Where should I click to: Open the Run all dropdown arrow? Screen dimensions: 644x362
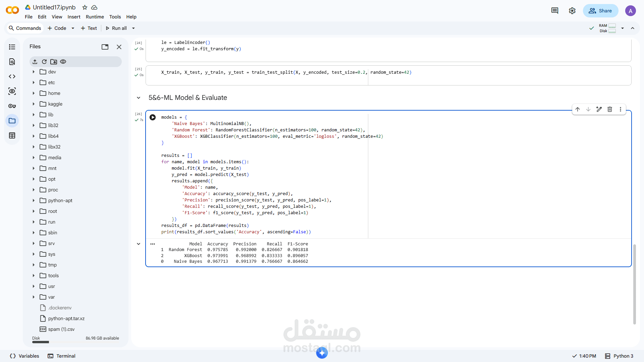pyautogui.click(x=133, y=28)
